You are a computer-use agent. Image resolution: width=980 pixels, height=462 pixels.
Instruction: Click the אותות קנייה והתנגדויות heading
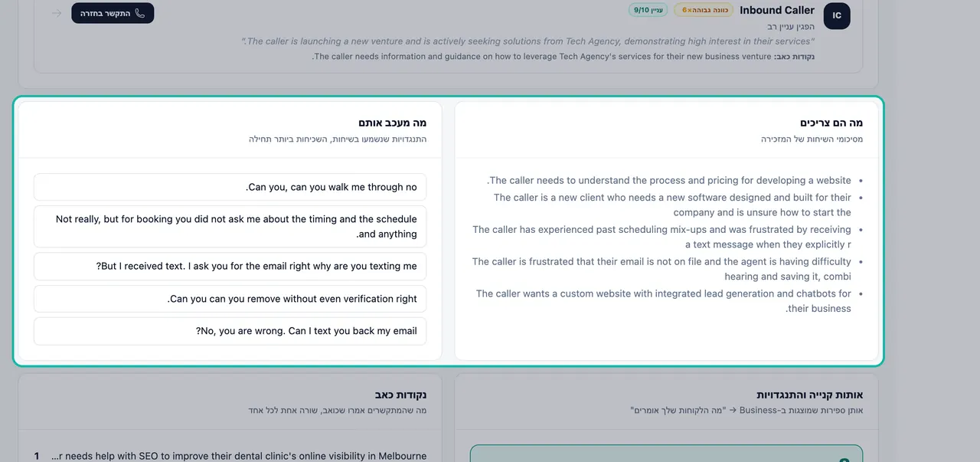[810, 395]
